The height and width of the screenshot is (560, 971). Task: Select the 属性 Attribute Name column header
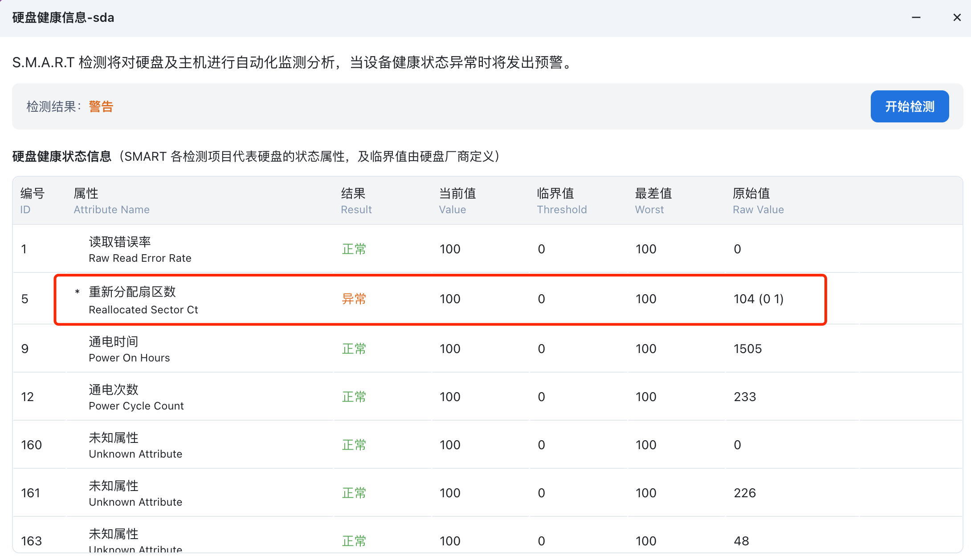(x=111, y=201)
